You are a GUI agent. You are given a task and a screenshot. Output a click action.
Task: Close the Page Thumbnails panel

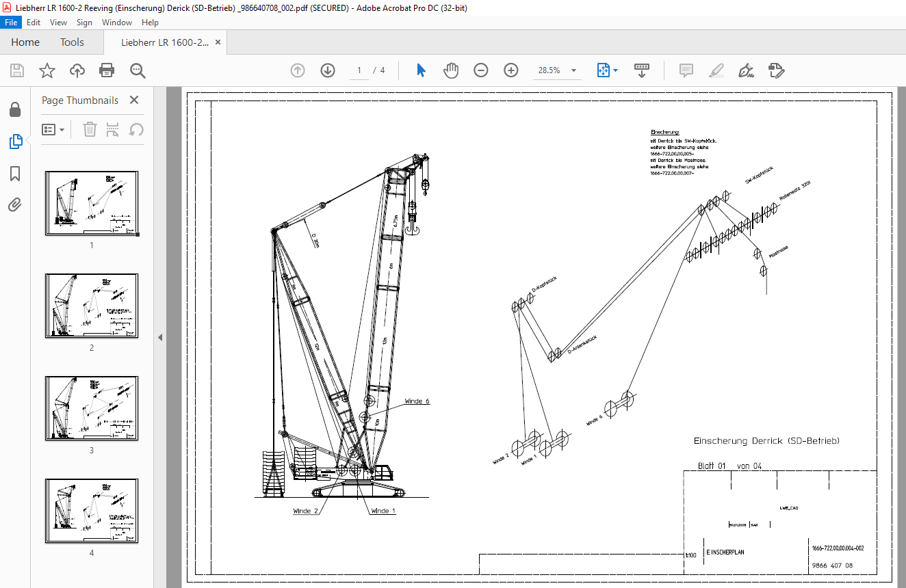pyautogui.click(x=134, y=100)
